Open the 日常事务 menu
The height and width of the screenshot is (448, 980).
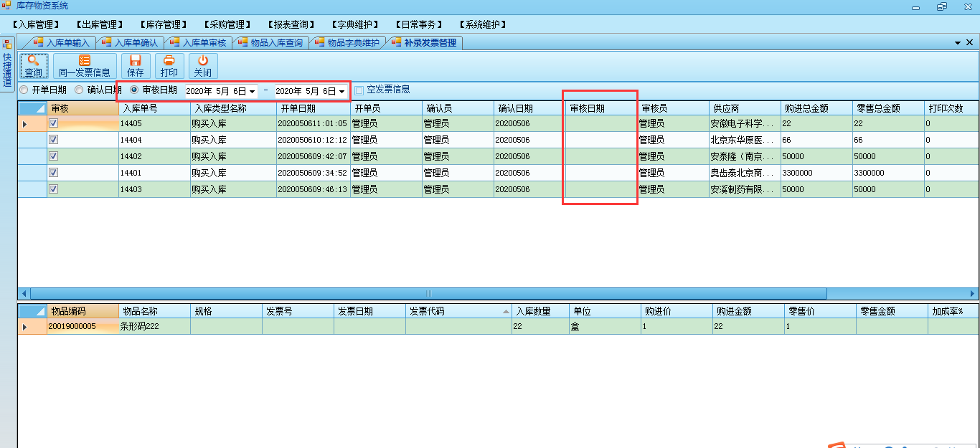tap(418, 24)
